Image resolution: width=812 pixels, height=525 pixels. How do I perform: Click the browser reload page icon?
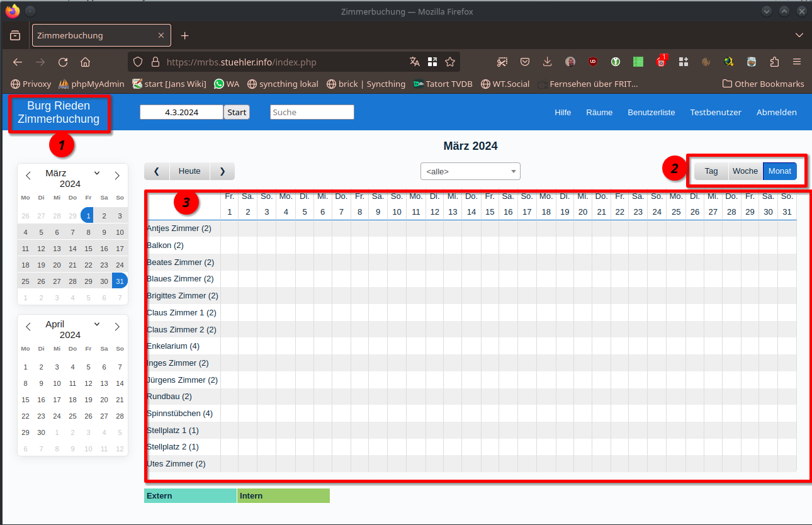pos(63,62)
